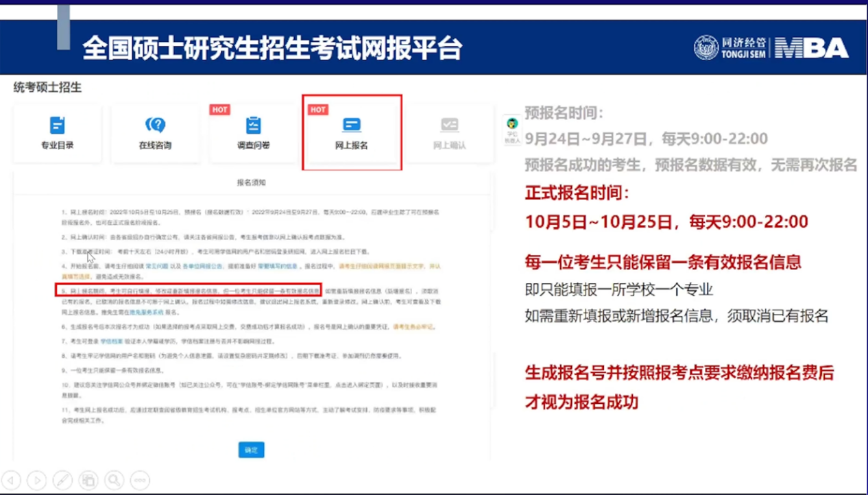Open the more options ellipsis button
This screenshot has width=868, height=495.
[x=140, y=480]
